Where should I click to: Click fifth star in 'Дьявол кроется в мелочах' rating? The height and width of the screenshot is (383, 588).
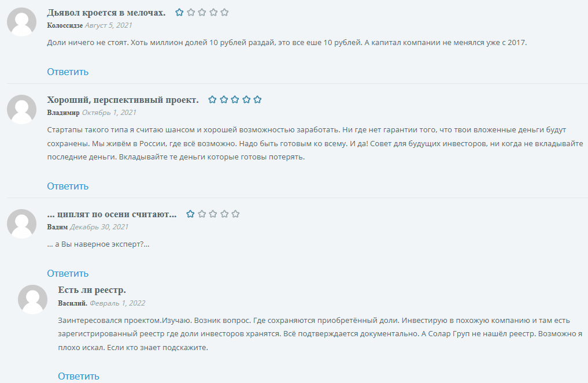[224, 12]
